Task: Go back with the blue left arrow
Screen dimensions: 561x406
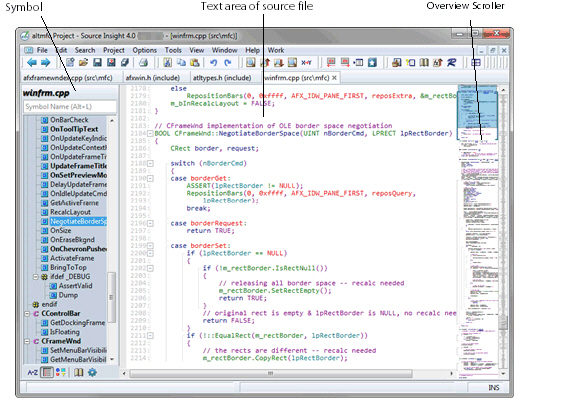Action: 31,63
